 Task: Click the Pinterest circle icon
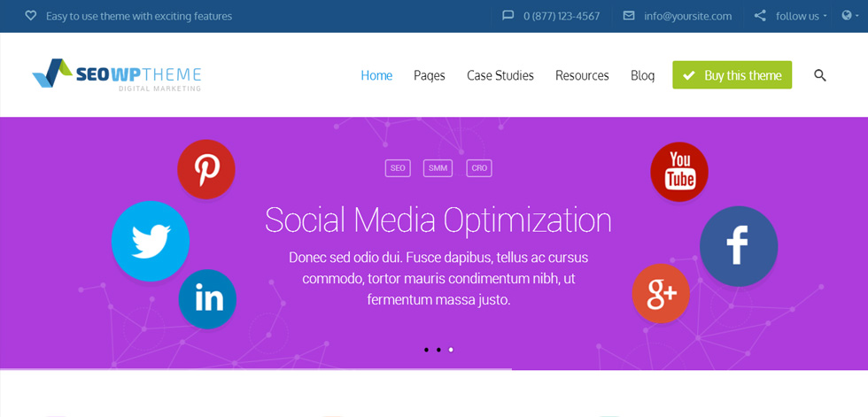(x=205, y=169)
